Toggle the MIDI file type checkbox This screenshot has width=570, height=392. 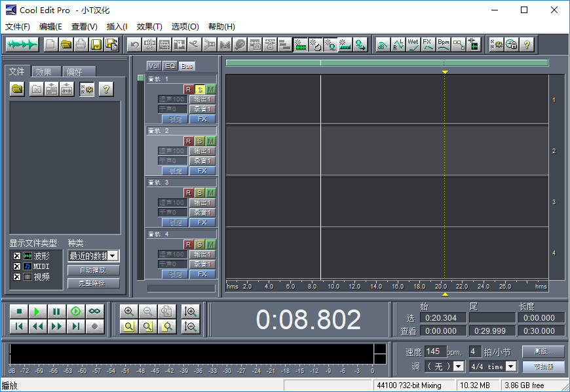click(17, 266)
